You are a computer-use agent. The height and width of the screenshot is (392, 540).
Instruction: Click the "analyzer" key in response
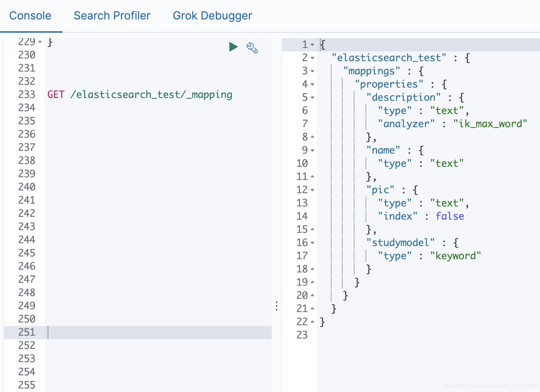pos(406,124)
